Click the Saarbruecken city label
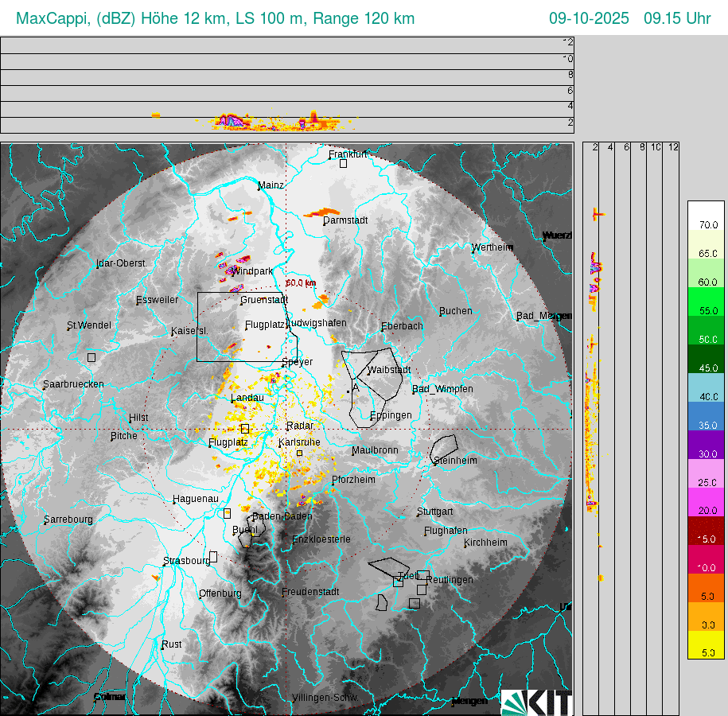Image resolution: width=728 pixels, height=716 pixels. coord(73,384)
